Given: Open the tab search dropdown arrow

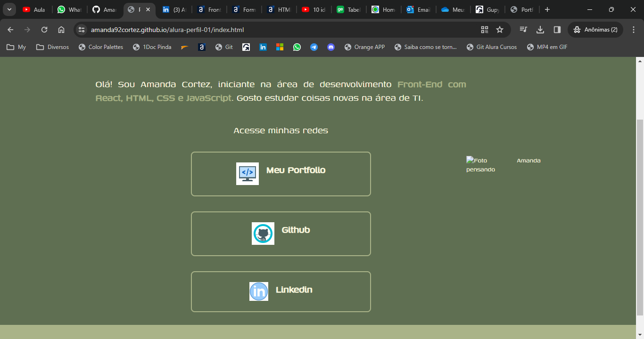Looking at the screenshot, I should click(x=9, y=9).
